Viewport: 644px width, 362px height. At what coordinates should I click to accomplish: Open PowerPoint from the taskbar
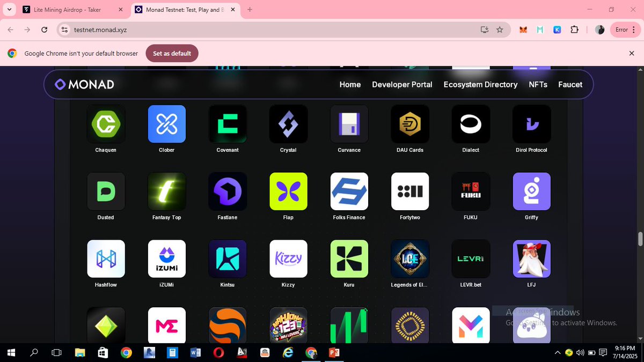click(x=334, y=352)
